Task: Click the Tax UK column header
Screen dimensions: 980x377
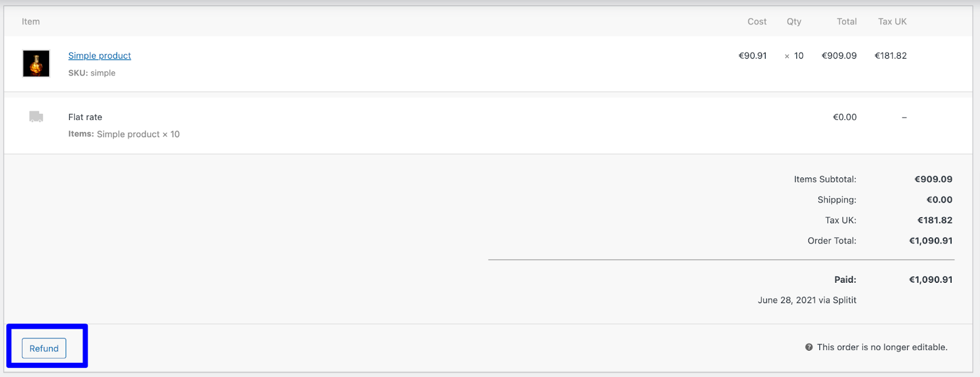Action: tap(892, 21)
